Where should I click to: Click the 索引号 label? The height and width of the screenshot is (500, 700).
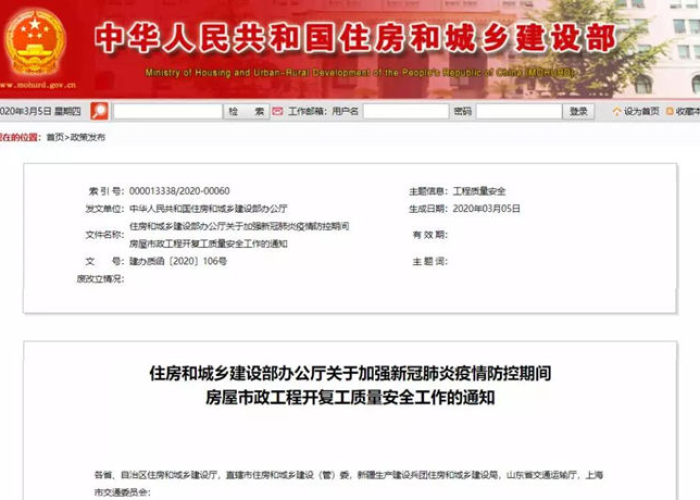pos(106,191)
